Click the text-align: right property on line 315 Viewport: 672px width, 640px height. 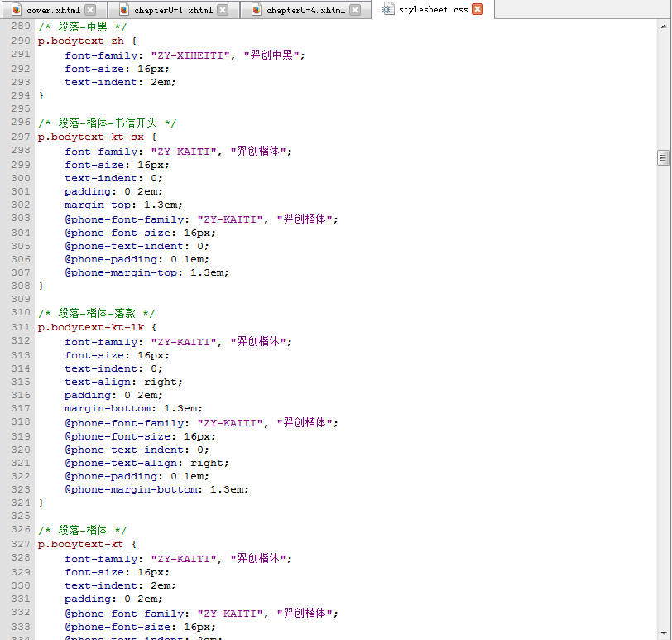tap(123, 382)
